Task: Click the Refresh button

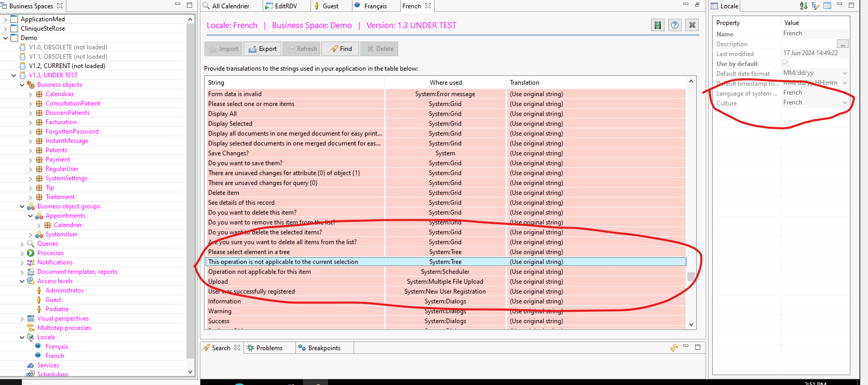Action: tap(301, 49)
